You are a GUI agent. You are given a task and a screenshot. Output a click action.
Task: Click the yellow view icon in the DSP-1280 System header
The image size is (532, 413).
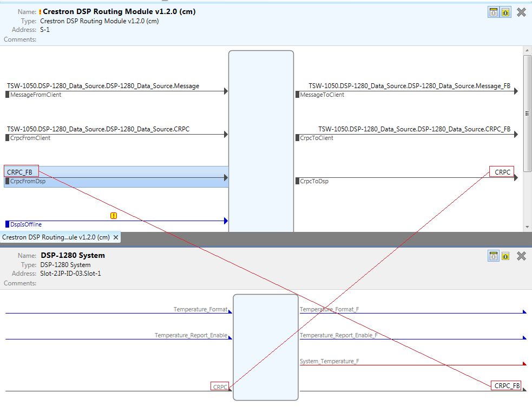pyautogui.click(x=505, y=256)
